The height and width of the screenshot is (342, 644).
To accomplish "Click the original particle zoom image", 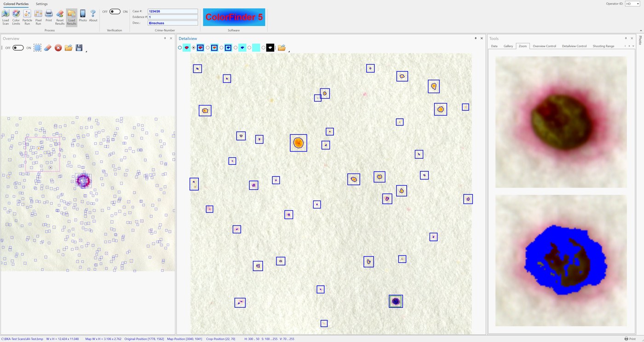I will pyautogui.click(x=561, y=122).
